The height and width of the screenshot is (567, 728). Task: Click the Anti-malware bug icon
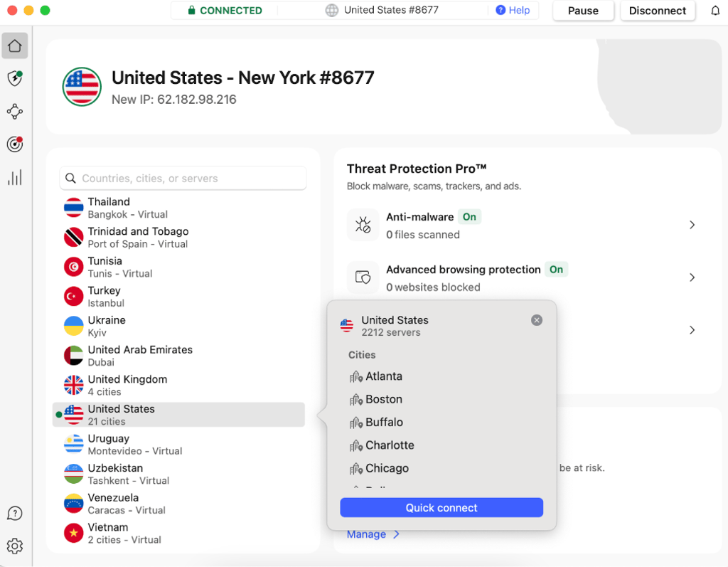click(x=363, y=225)
